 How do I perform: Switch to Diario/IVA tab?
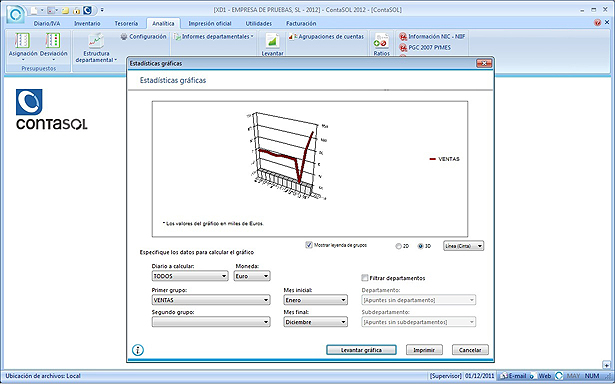click(x=47, y=24)
